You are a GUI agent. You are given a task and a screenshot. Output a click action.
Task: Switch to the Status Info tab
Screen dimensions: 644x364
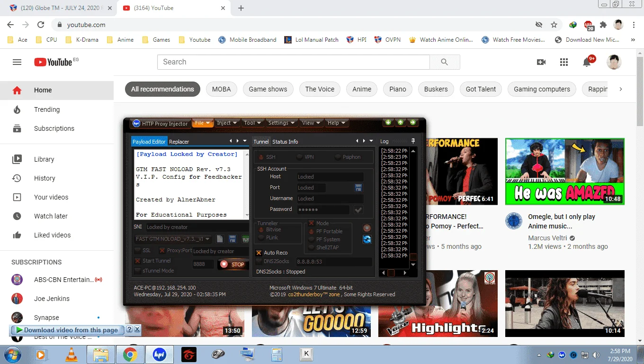[x=285, y=142]
